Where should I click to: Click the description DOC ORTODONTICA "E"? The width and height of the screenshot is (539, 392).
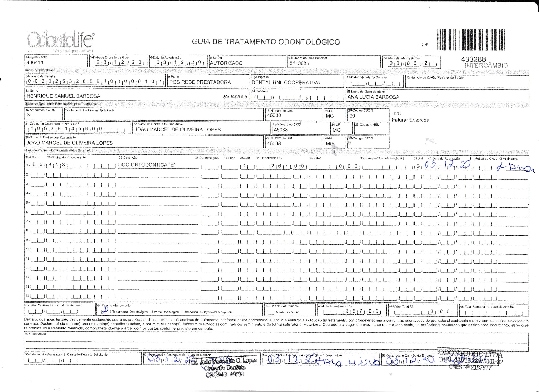147,165
